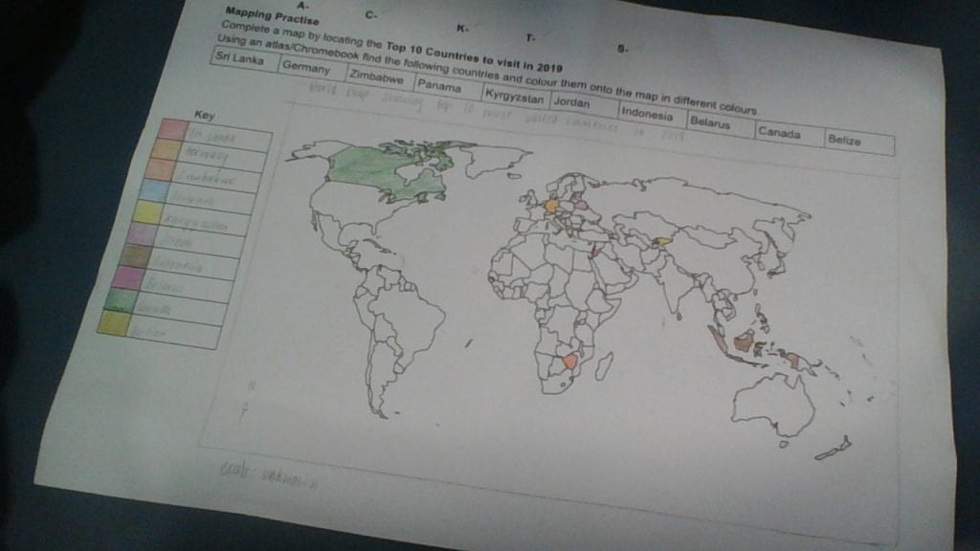Viewport: 980px width, 551px height.
Task: Click the pink-shaded Belarus on the map
Action: point(584,206)
